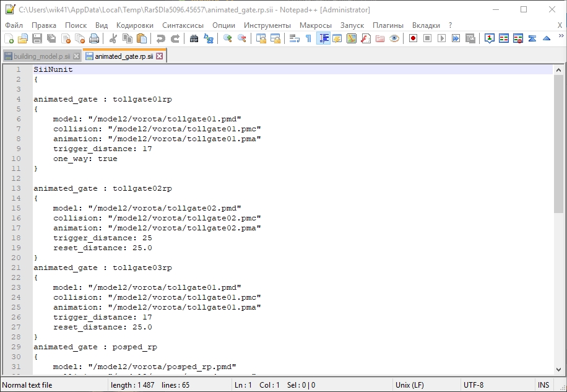Open the Синтаксисы menu
The height and width of the screenshot is (392, 567).
183,25
